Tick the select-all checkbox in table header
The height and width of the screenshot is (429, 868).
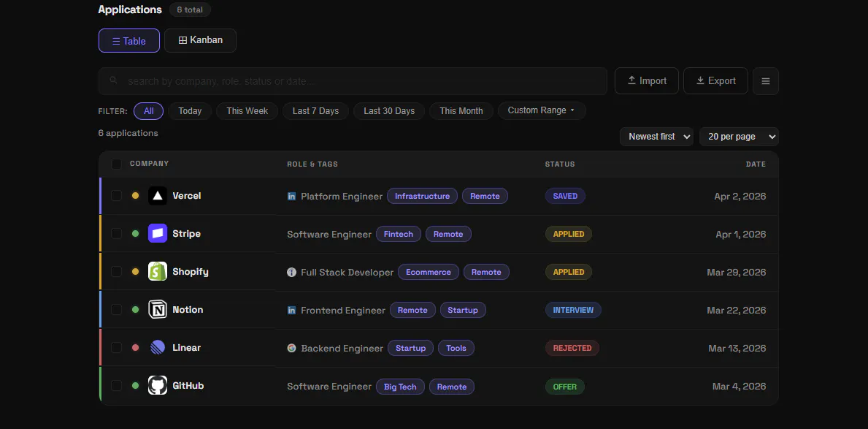(x=116, y=164)
